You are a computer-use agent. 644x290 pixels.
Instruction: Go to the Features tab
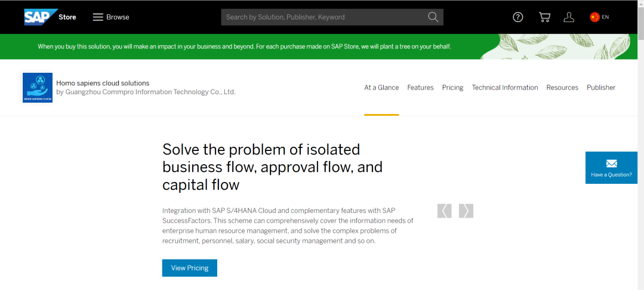(x=420, y=88)
